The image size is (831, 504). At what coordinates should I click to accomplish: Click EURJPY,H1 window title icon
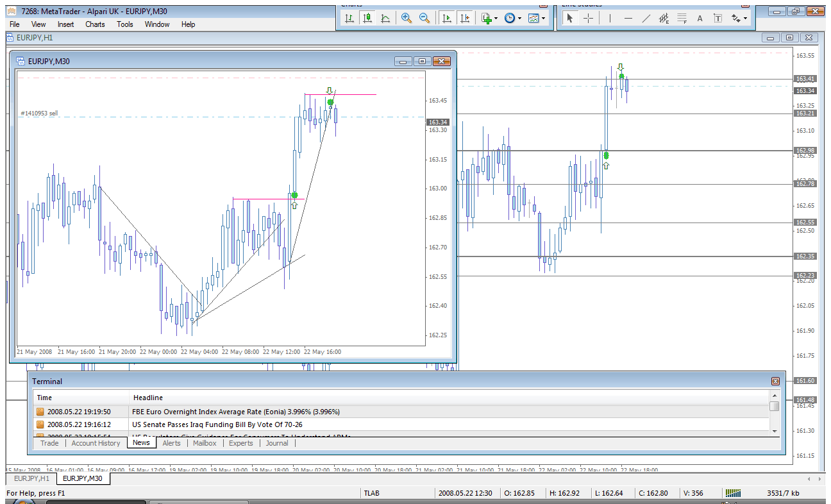tap(10, 38)
